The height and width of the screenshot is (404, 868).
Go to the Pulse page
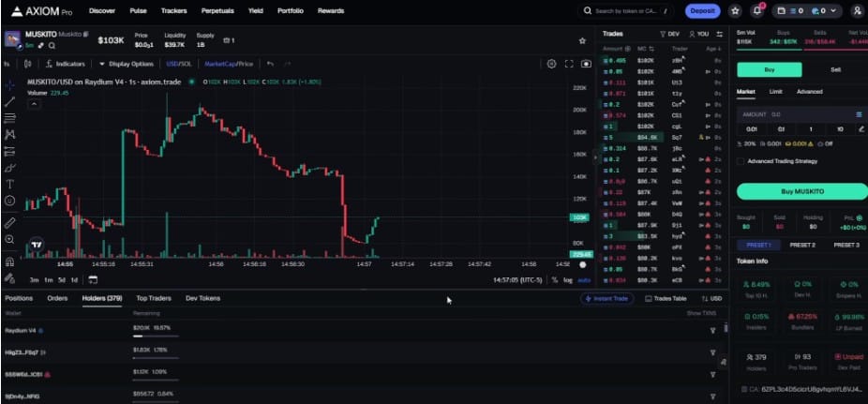tap(138, 10)
